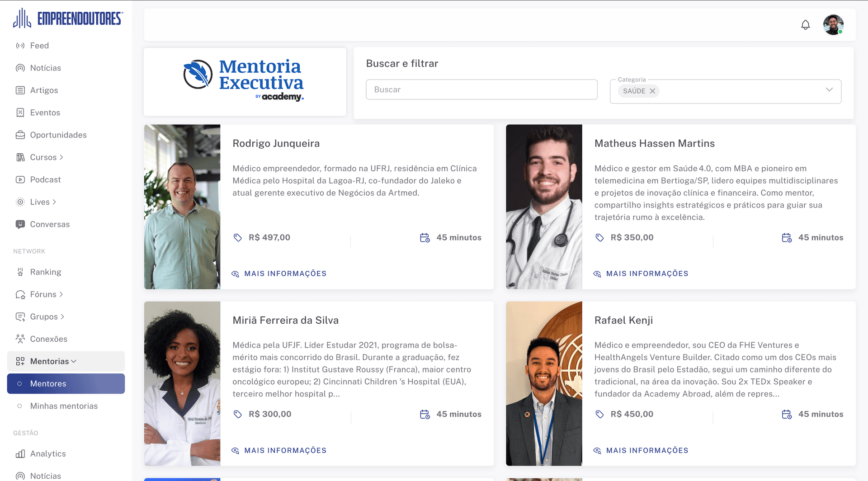Click Miriã Ferreira da Silva's photo
This screenshot has height=481, width=868.
pos(182,383)
